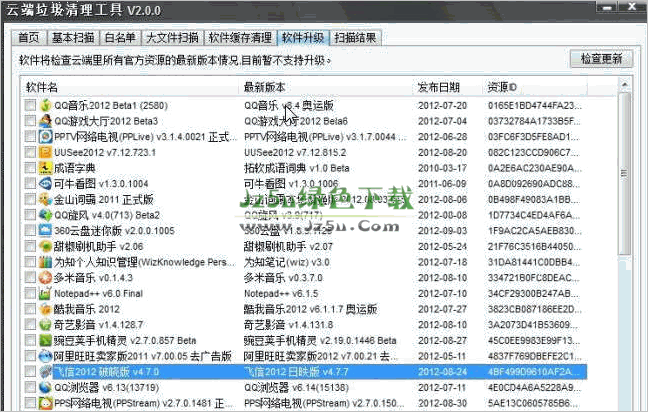Check the 豌豆荚手机精灵 checkbox
This screenshot has height=412, width=648.
click(x=30, y=341)
